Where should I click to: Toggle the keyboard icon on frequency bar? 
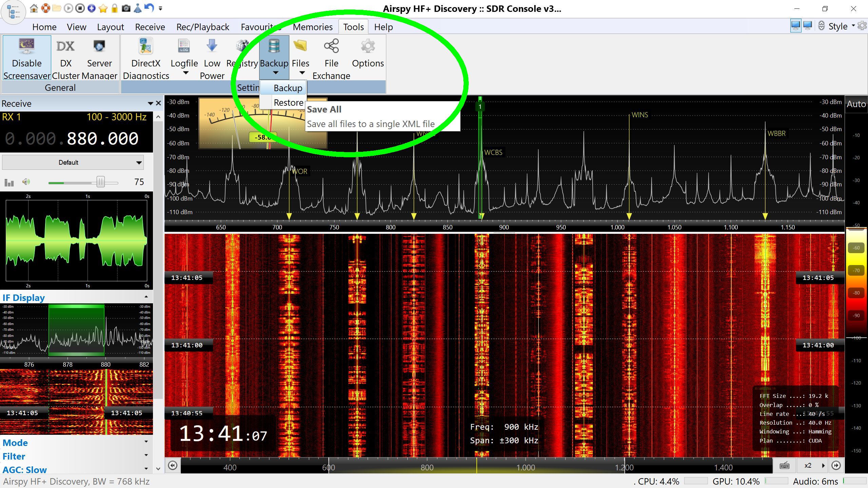tap(784, 466)
